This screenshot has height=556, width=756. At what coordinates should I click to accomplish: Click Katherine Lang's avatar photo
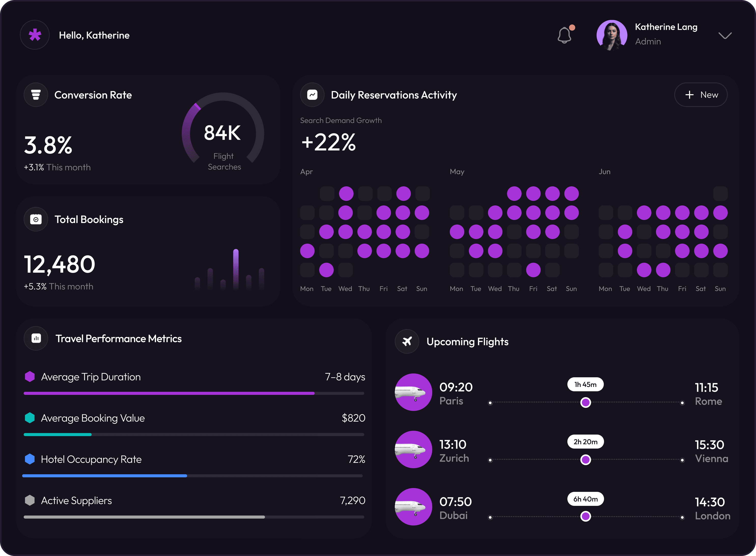point(612,35)
